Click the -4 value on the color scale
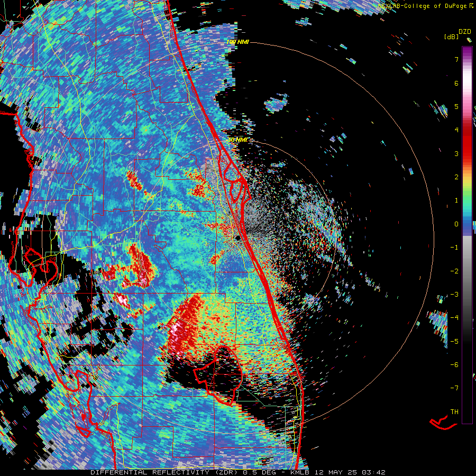This screenshot has height=476, width=476. point(454,317)
